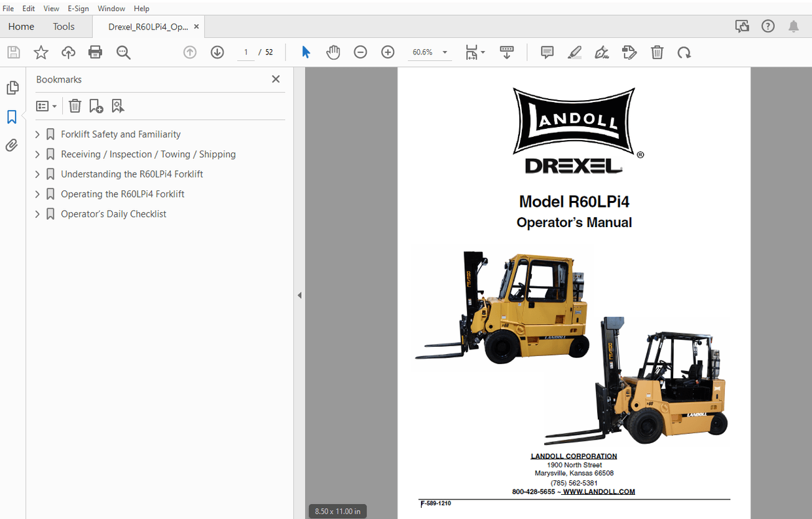The height and width of the screenshot is (519, 812).
Task: Open the Page Thumbnails panel
Action: pos(12,87)
